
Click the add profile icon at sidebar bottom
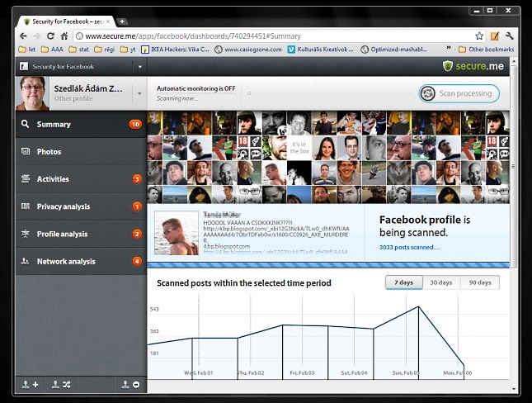31,385
